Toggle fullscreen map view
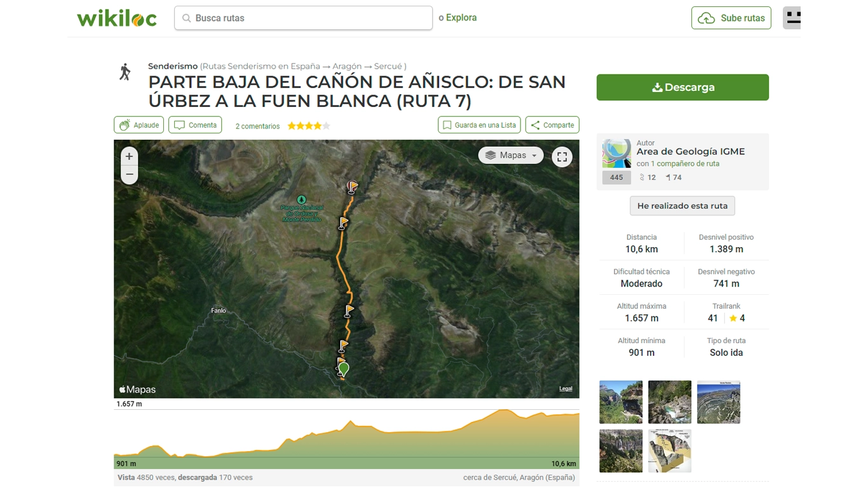The height and width of the screenshot is (488, 868). 562,157
